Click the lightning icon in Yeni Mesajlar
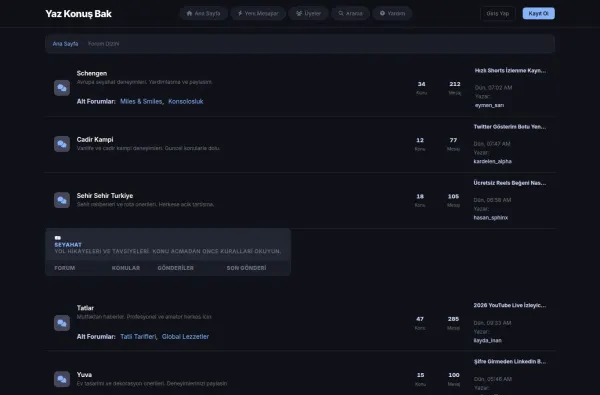 tap(240, 13)
